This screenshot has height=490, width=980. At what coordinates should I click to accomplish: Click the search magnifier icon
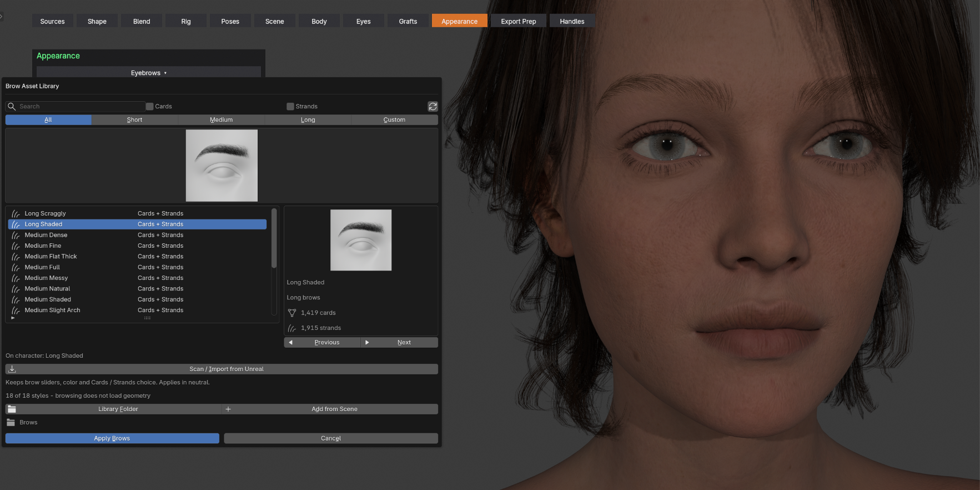point(12,106)
